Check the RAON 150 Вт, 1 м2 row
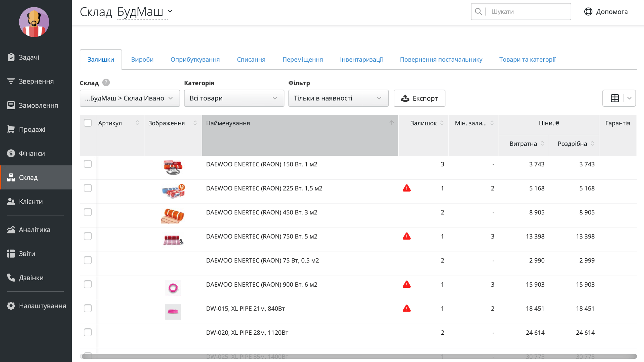The width and height of the screenshot is (644, 362). tap(88, 164)
